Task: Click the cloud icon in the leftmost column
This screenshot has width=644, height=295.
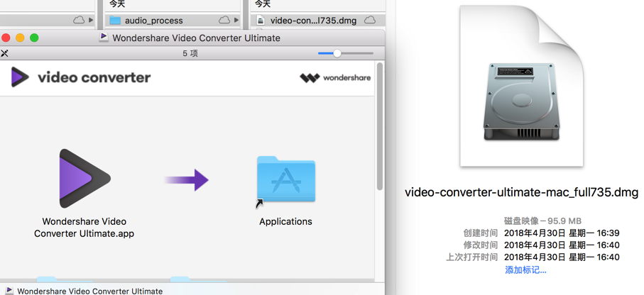Action: (79, 20)
